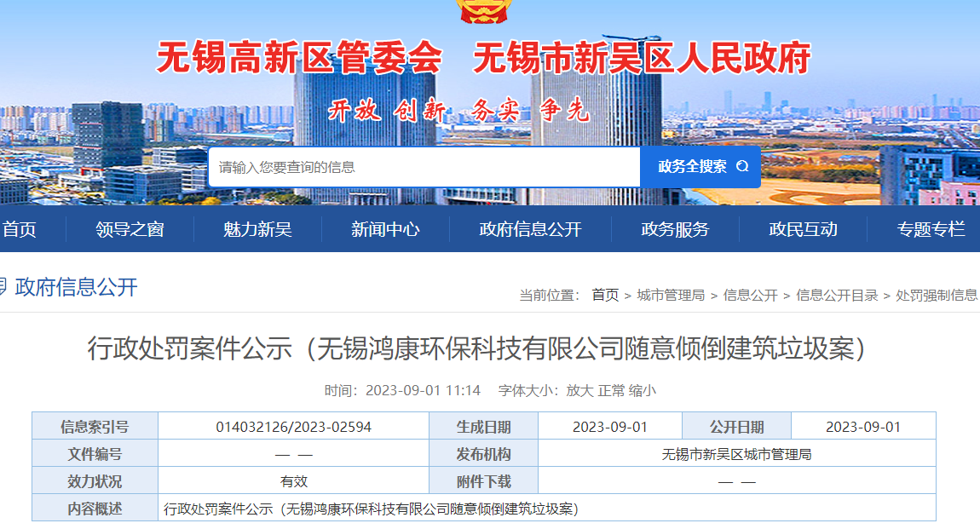Viewport: 980px width, 529px height.
Task: Reset font size with 正常
Action: [611, 390]
